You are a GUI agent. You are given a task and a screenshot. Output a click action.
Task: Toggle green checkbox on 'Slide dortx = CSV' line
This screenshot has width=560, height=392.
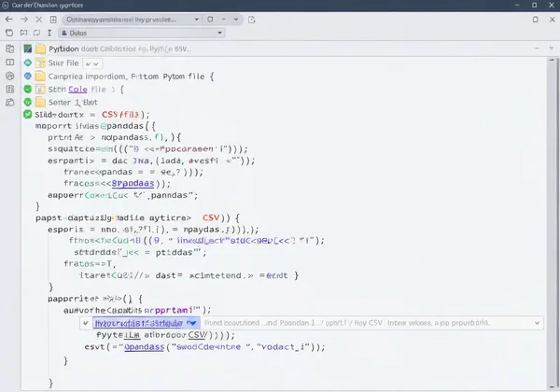(28, 114)
